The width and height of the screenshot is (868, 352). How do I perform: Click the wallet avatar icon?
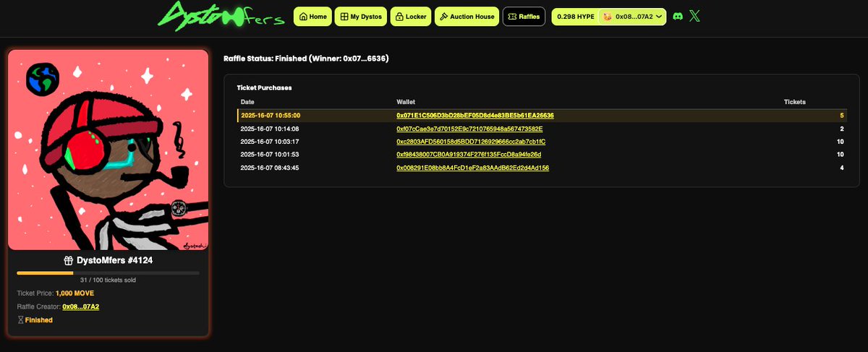pos(608,16)
